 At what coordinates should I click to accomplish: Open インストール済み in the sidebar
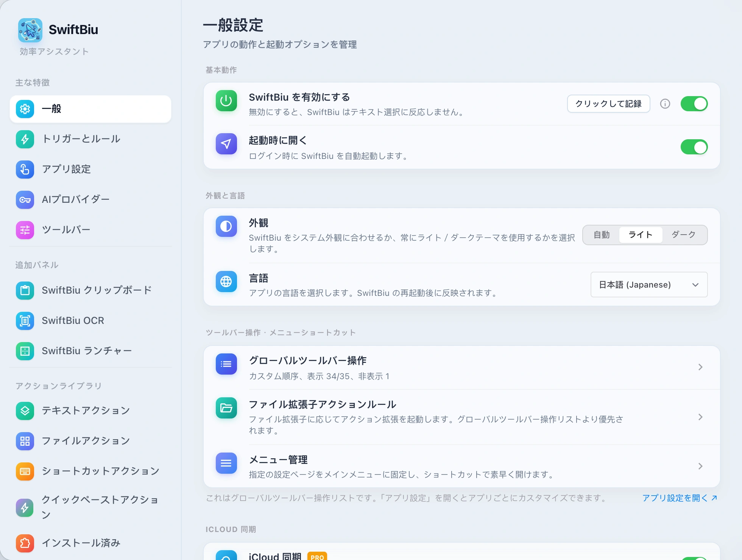tap(90, 543)
